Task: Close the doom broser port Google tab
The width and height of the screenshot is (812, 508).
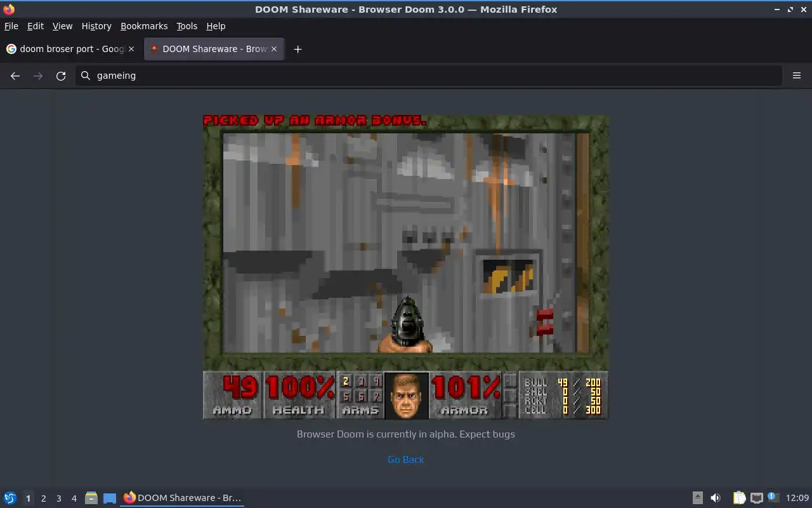Action: click(x=131, y=49)
